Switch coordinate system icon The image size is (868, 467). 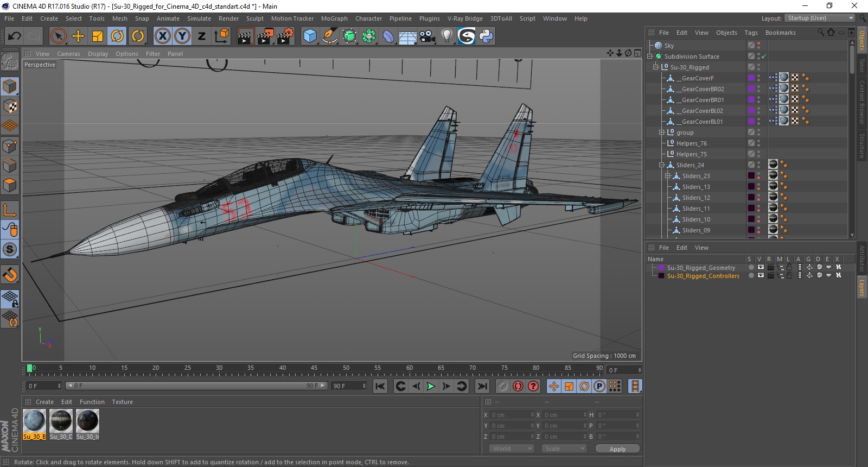[x=221, y=36]
